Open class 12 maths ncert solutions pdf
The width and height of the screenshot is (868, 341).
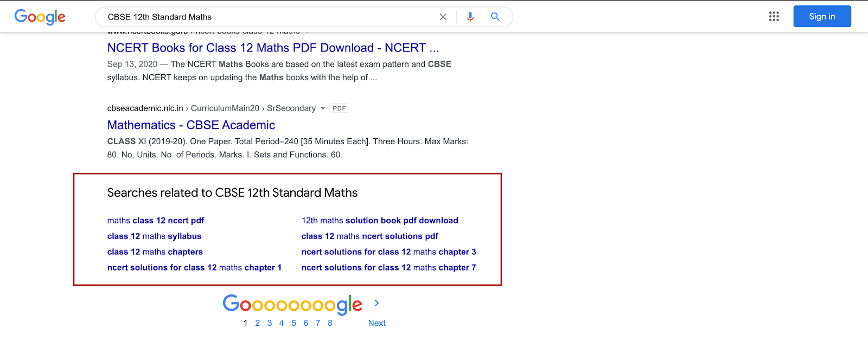coord(370,236)
